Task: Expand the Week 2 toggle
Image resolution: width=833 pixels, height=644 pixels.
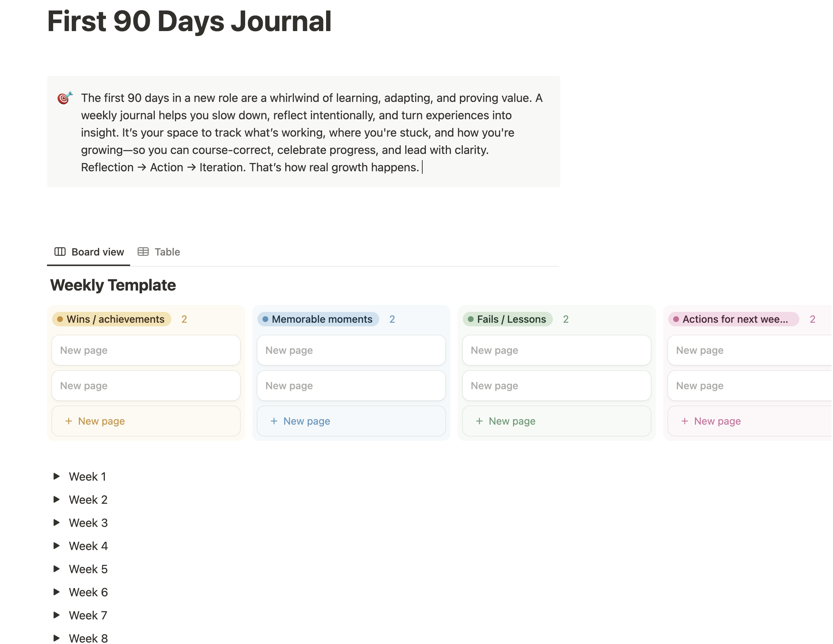Action: 56,499
